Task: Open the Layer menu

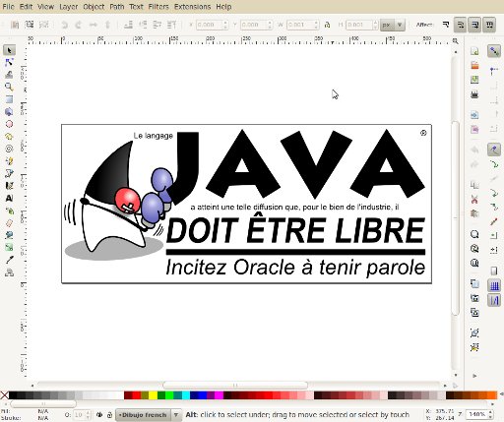Action: [69, 7]
